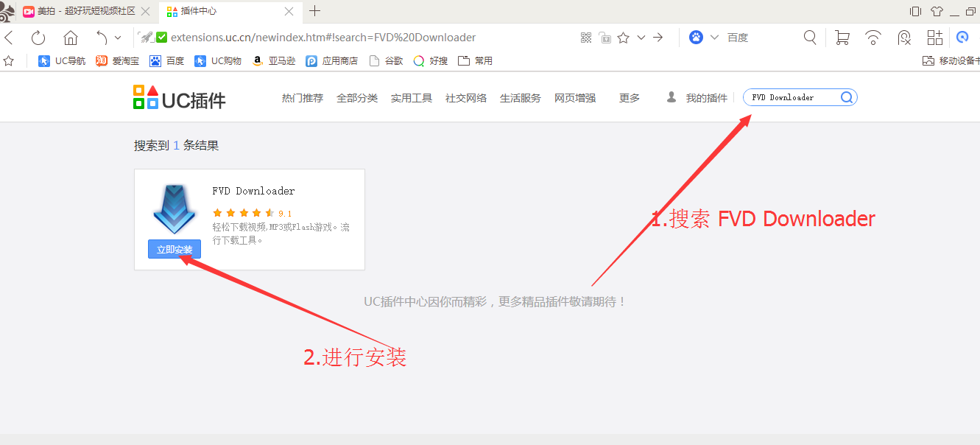Click the padlock password icon
The width and height of the screenshot is (980, 445).
pyautogui.click(x=605, y=38)
